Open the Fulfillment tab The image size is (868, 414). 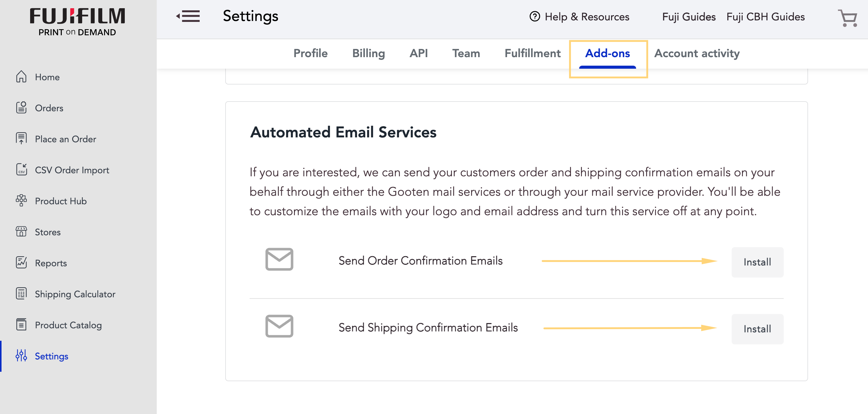click(x=532, y=53)
